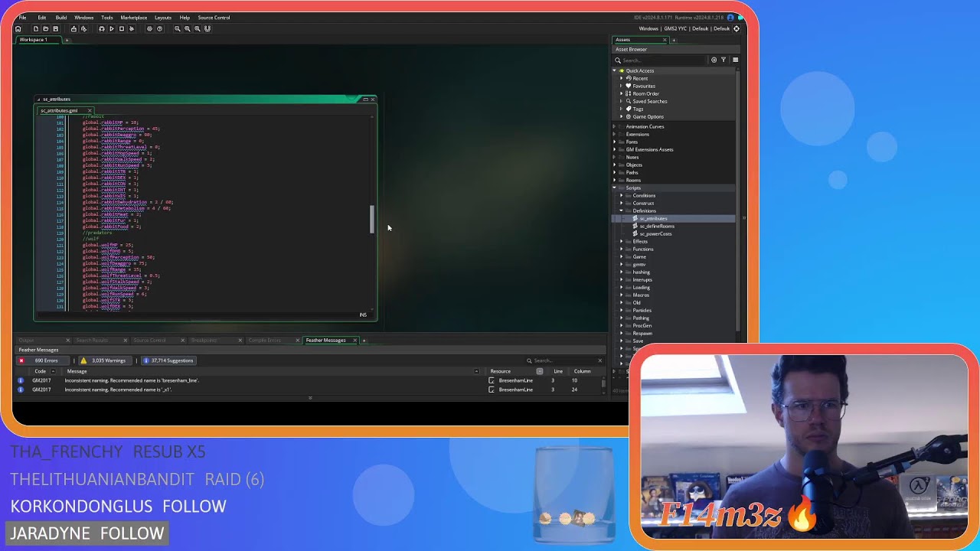Expand the Objects folder
The width and height of the screenshot is (980, 551).
tap(614, 165)
